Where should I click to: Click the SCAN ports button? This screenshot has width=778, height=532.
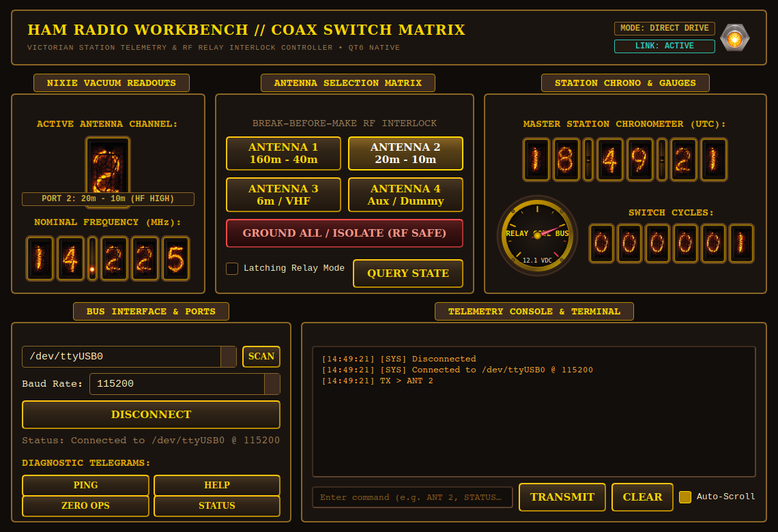[x=261, y=357]
